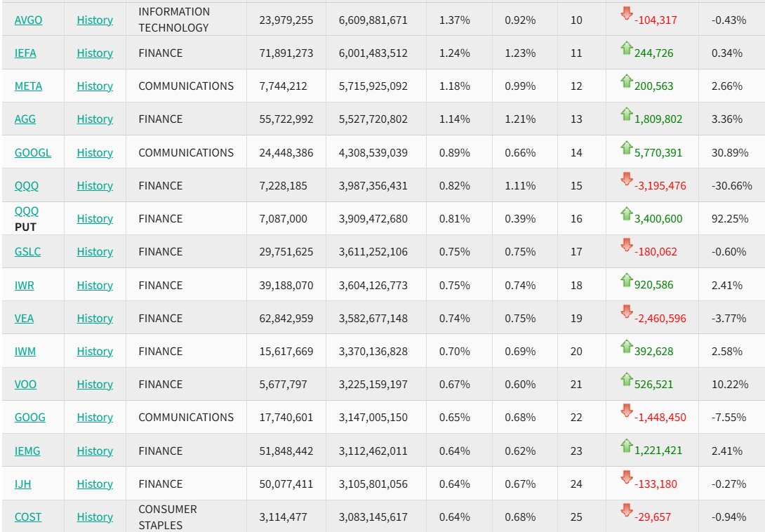765x532 pixels.
Task: Click the green up arrow in IEFA row
Action: [627, 48]
